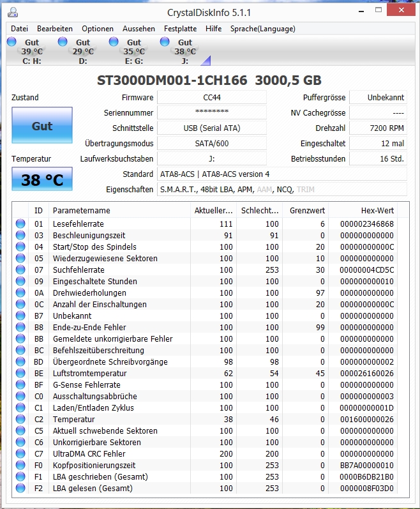Click the 38 °C temperature button

pyautogui.click(x=42, y=179)
